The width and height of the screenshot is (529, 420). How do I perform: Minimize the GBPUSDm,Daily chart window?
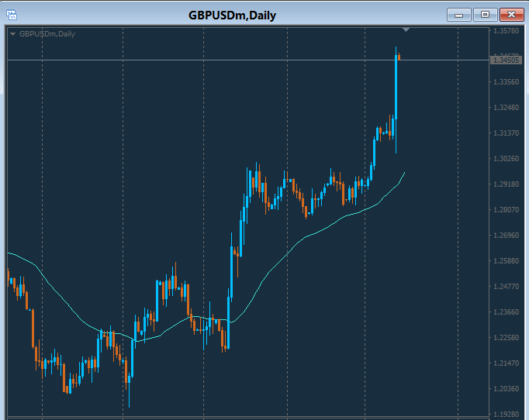[x=459, y=15]
